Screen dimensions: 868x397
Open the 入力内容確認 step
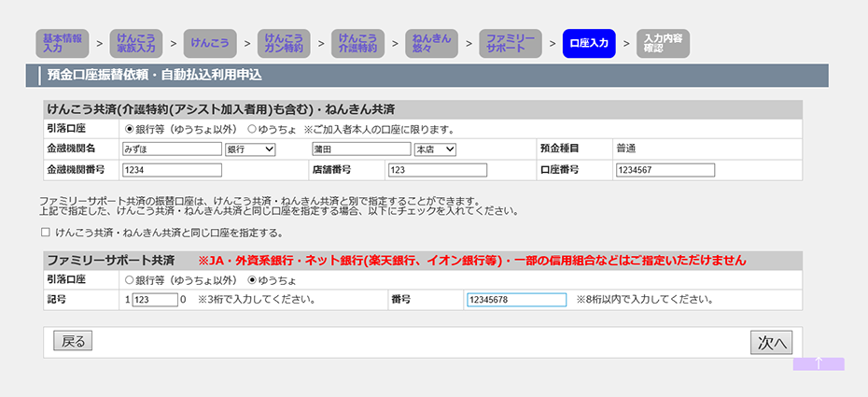[663, 43]
